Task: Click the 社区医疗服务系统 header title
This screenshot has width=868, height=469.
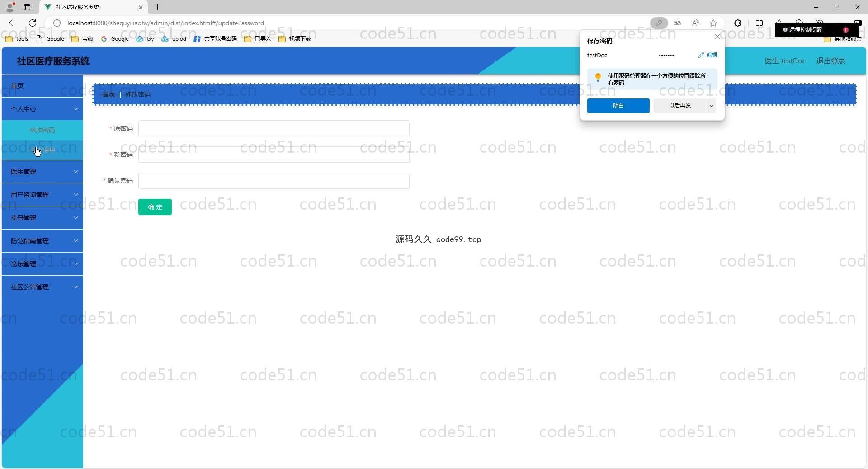Action: pos(53,61)
